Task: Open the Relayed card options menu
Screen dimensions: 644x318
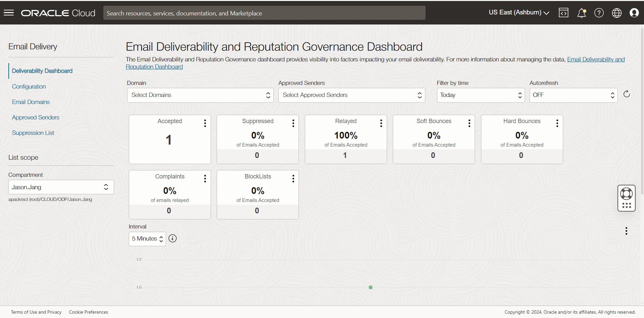Action: 381,123
